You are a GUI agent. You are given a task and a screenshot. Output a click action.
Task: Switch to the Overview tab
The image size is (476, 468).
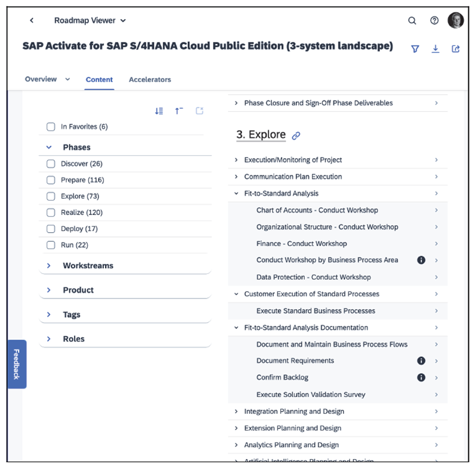41,79
